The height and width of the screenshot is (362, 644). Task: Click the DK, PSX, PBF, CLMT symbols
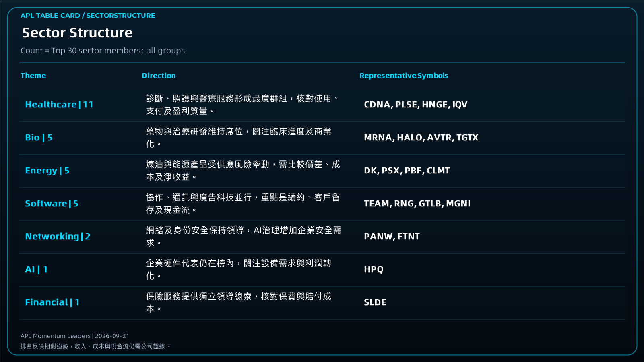pyautogui.click(x=407, y=171)
